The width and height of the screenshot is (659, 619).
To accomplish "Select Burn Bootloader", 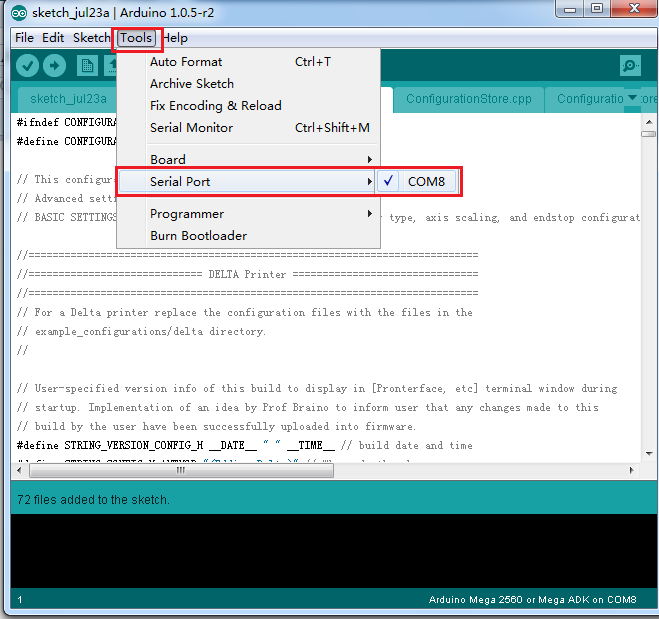I will [x=248, y=236].
